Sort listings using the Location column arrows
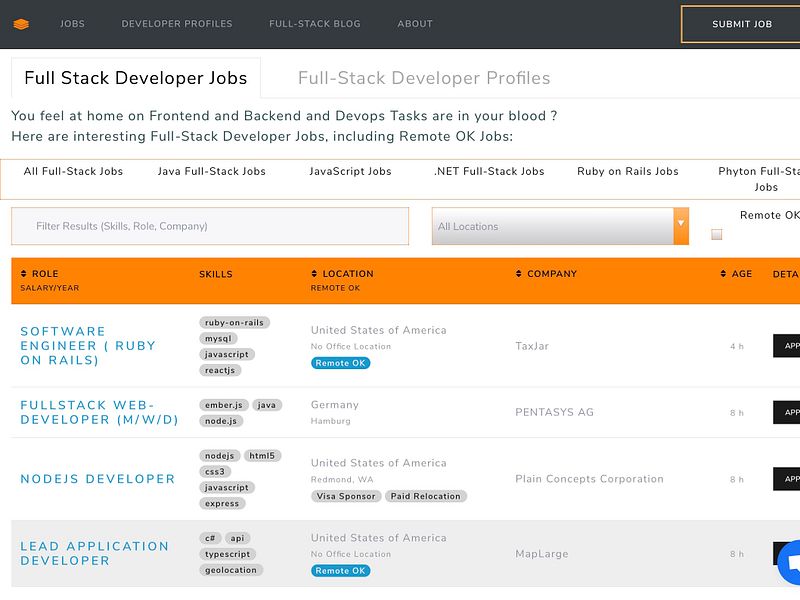The height and width of the screenshot is (600, 800). click(316, 273)
